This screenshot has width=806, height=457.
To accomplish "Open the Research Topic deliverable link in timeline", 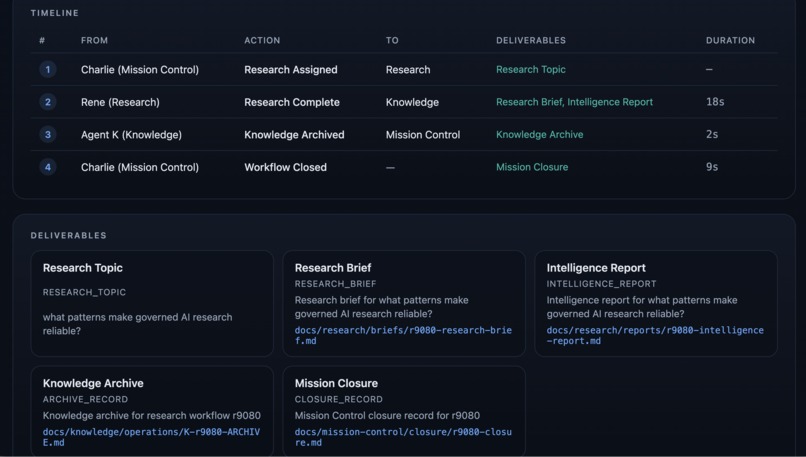I will 530,69.
